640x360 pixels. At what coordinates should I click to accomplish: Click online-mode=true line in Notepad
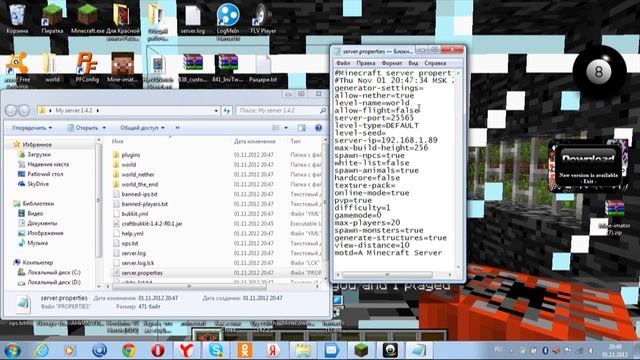[x=371, y=193]
